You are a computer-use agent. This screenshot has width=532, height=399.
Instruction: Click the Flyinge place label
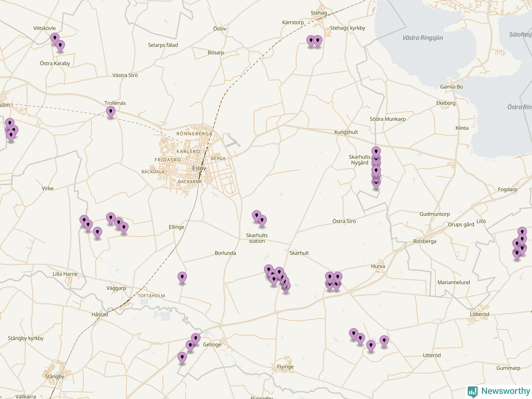tap(285, 367)
